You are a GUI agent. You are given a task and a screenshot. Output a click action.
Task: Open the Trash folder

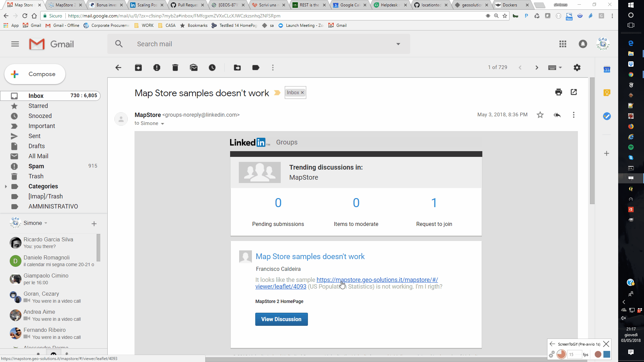tap(50, 176)
